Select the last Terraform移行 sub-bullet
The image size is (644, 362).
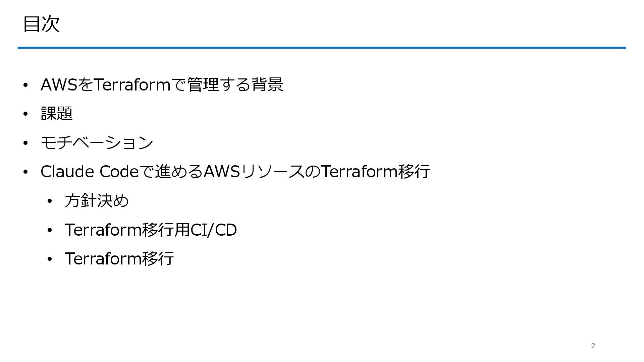pos(119,258)
